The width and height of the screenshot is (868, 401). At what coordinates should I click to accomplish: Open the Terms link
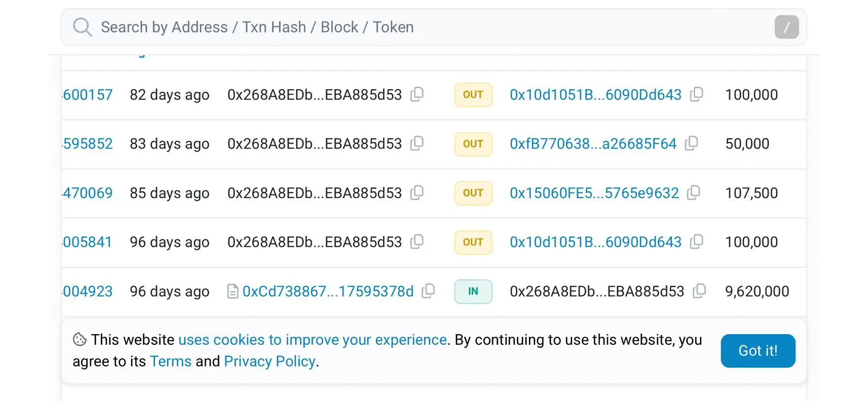click(x=170, y=361)
